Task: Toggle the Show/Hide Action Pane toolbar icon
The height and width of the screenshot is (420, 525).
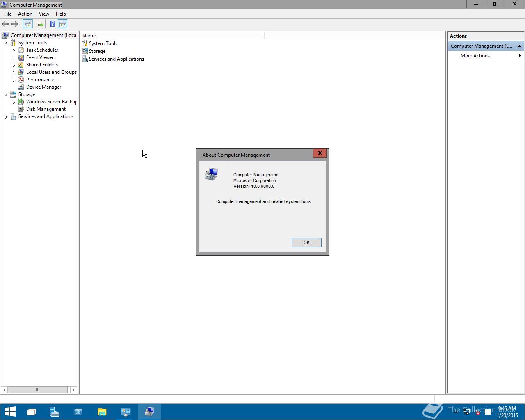Action: (62, 24)
